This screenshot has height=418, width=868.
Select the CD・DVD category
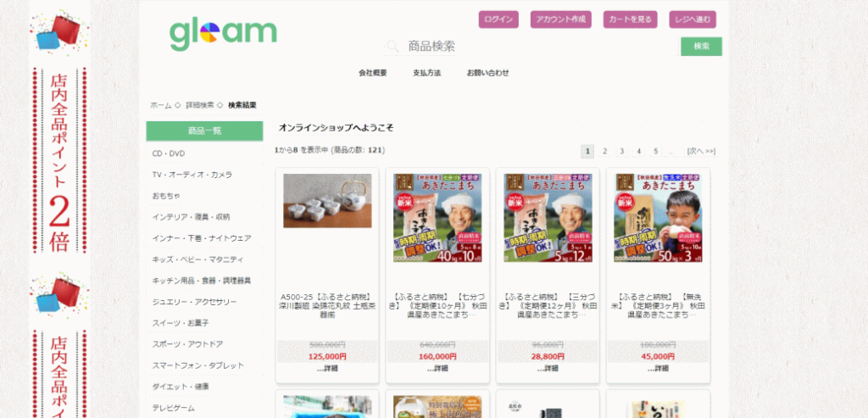click(169, 153)
